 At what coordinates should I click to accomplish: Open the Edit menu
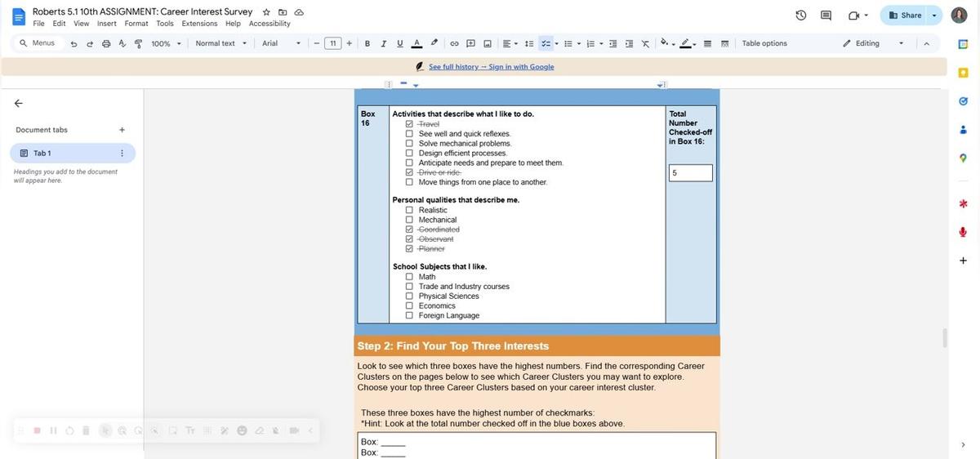[x=60, y=24]
